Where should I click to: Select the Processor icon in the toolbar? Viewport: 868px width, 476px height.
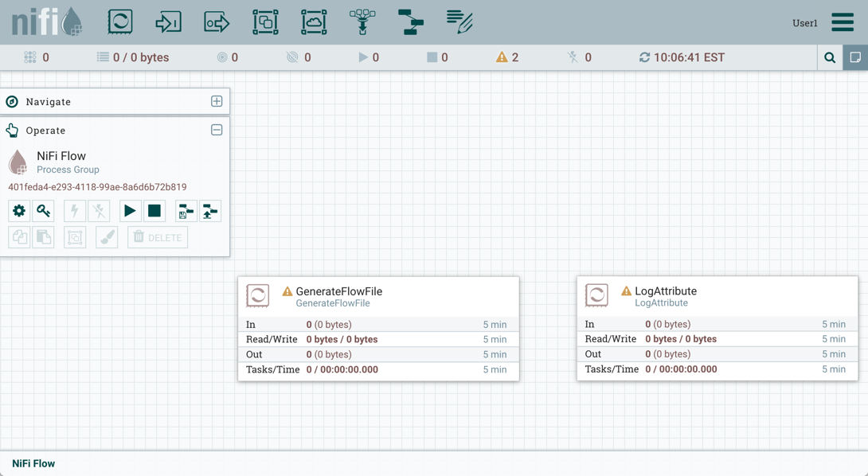click(x=120, y=21)
